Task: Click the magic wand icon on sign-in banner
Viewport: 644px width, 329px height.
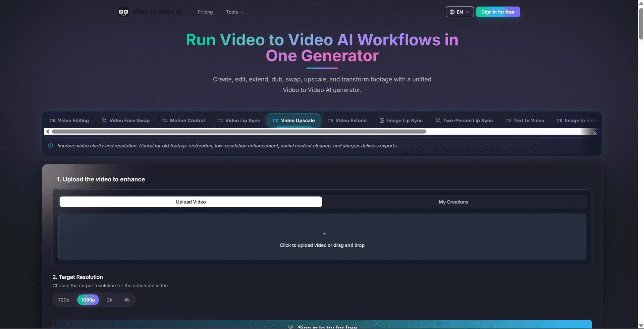Action: click(x=290, y=327)
